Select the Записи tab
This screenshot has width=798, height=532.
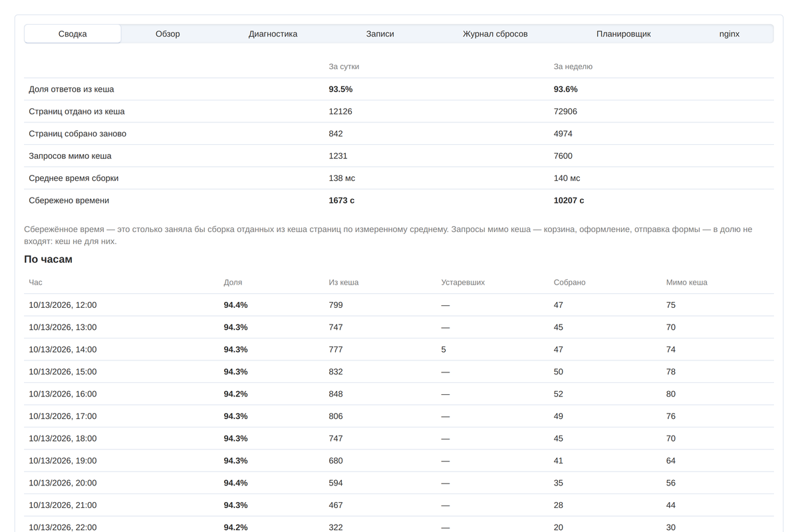(380, 34)
